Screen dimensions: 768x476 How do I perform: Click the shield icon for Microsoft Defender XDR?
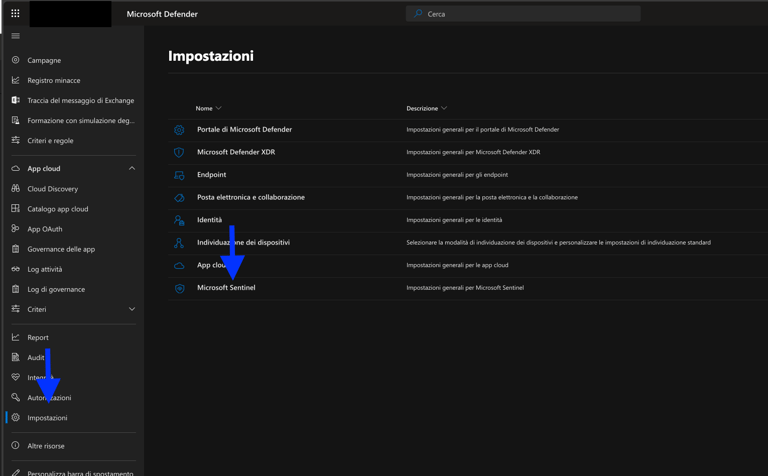tap(179, 152)
